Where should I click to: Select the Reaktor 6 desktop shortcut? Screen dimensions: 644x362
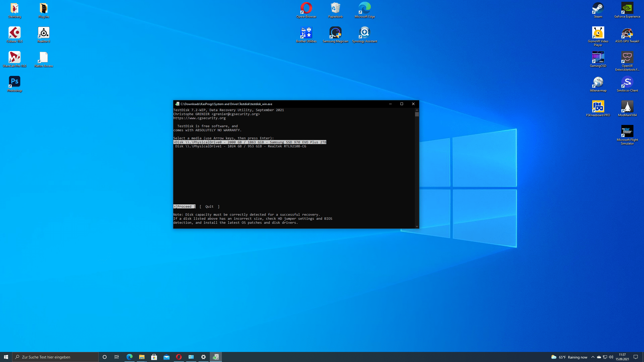point(44,35)
